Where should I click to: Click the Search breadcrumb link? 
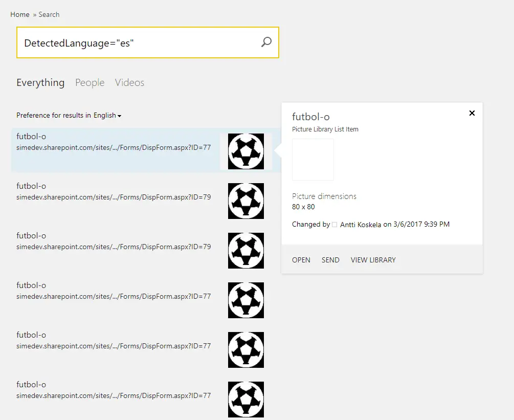[49, 14]
